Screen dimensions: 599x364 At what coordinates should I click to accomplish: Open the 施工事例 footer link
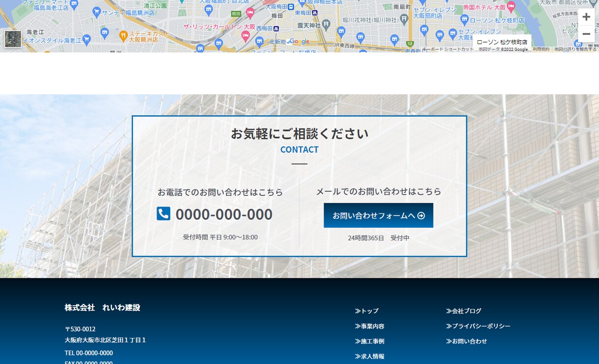pyautogui.click(x=370, y=341)
